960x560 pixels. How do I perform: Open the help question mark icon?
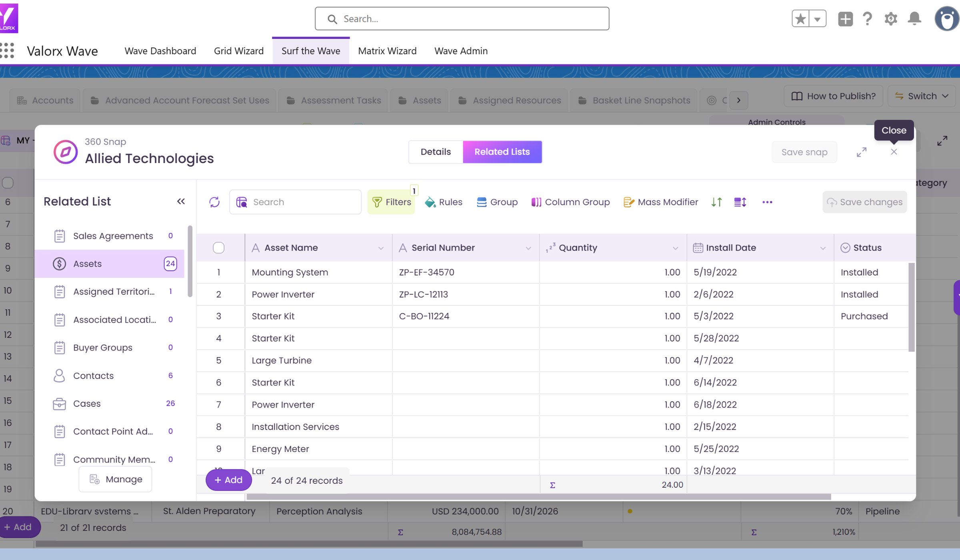click(x=868, y=19)
